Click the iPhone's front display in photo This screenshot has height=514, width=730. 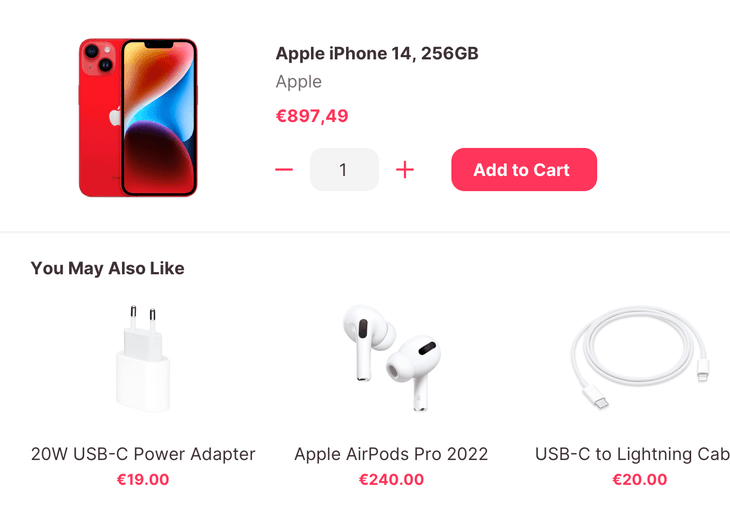(x=158, y=118)
